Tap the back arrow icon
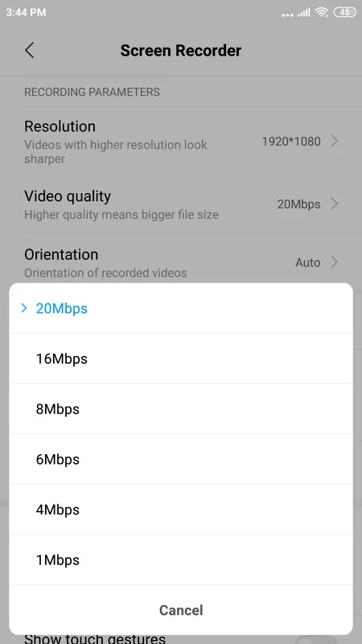362x644 pixels. tap(29, 51)
